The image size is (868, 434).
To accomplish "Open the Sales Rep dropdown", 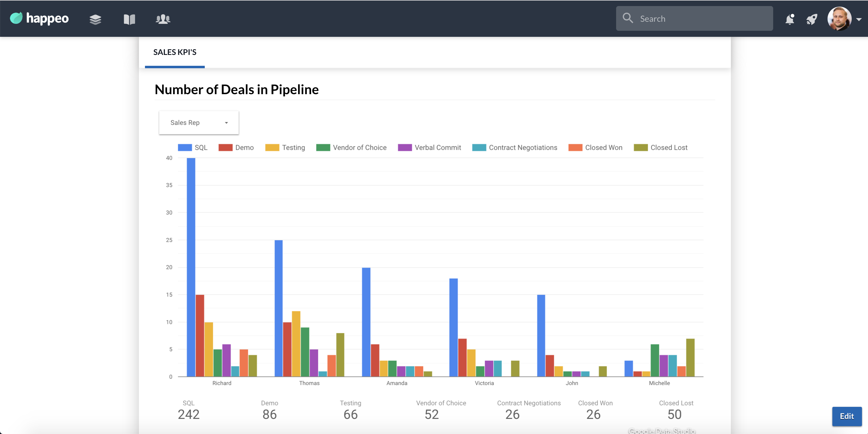I will coord(198,123).
